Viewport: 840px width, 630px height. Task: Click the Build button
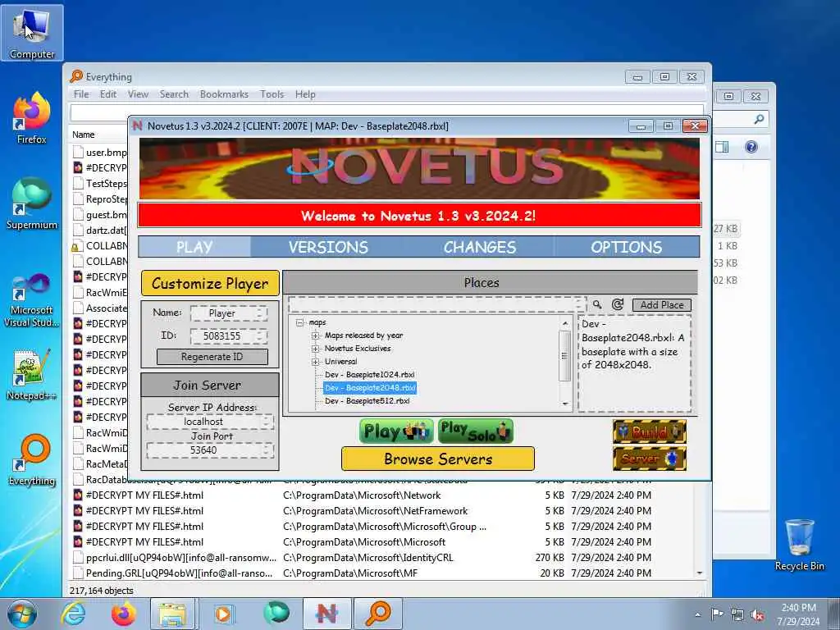pyautogui.click(x=650, y=431)
